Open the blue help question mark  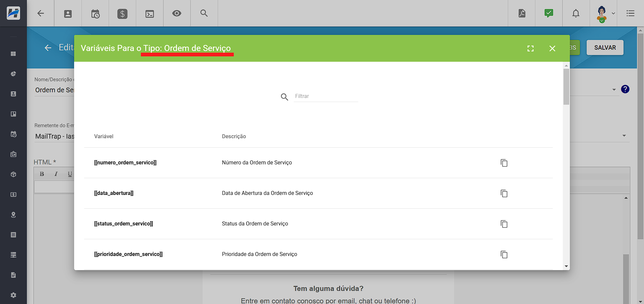pyautogui.click(x=625, y=89)
